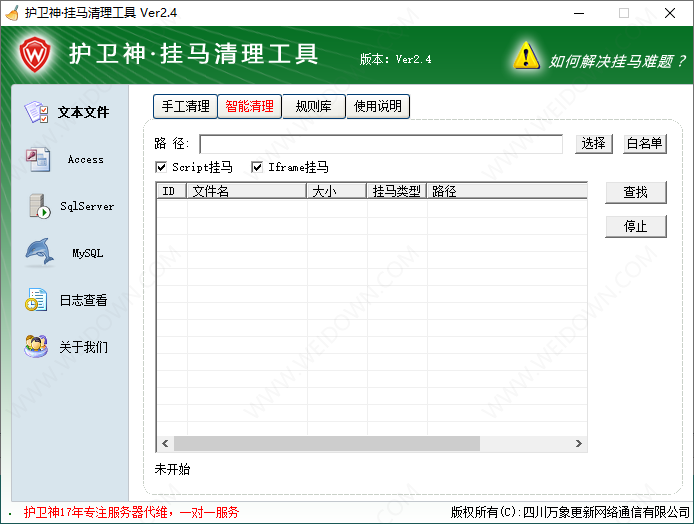
Task: Sort by the ID column header
Action: (x=172, y=191)
